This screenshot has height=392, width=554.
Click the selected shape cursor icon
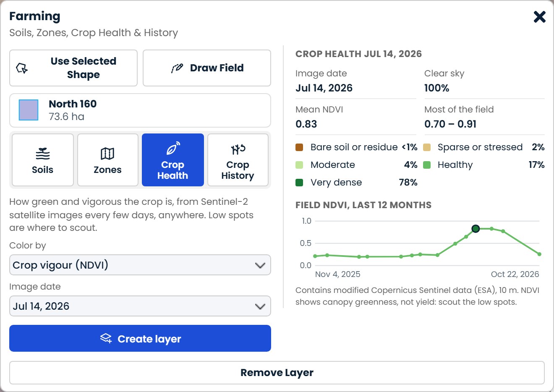[x=22, y=68]
